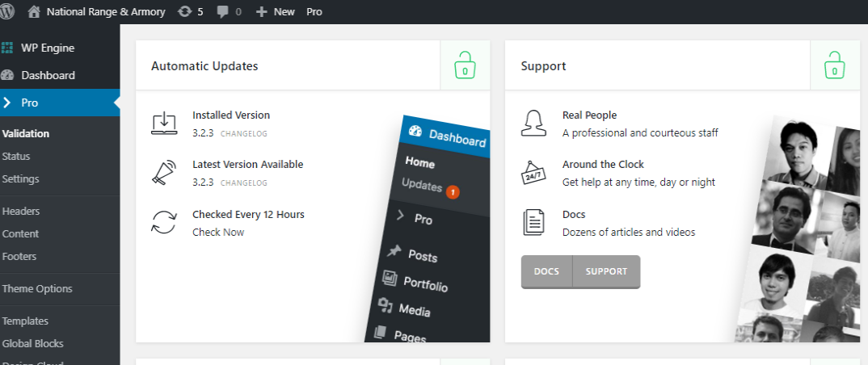Click the Installed Version download icon
Screen dimensions: 868x365
pyautogui.click(x=164, y=124)
